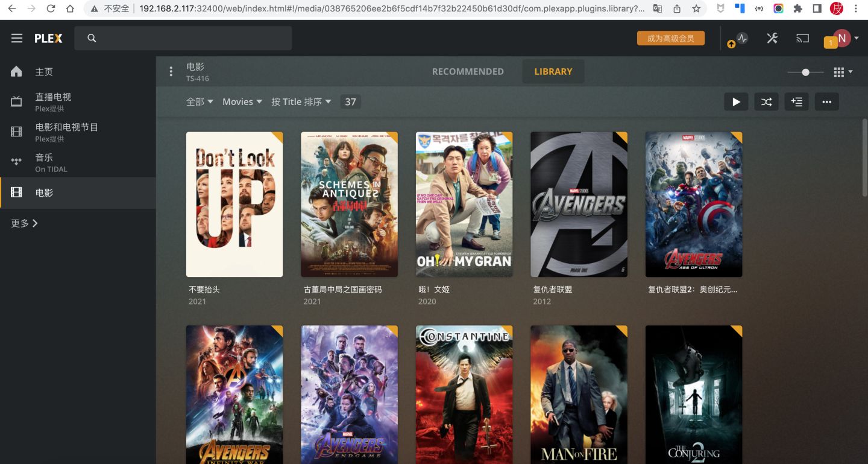
Task: Cast to a device
Action: 802,38
